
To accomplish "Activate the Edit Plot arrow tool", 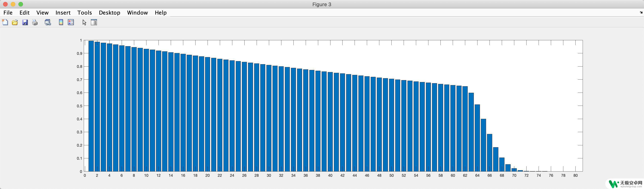I will click(x=84, y=22).
